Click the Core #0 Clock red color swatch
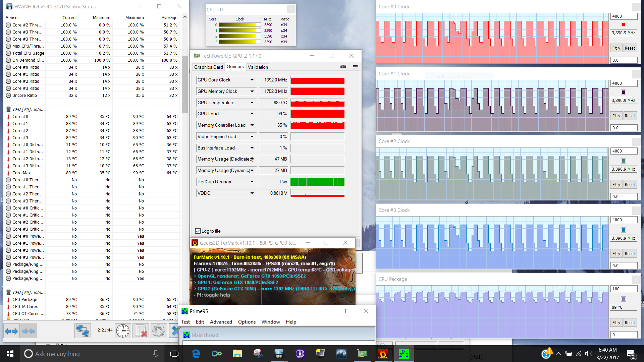644x362 pixels. pos(623,24)
